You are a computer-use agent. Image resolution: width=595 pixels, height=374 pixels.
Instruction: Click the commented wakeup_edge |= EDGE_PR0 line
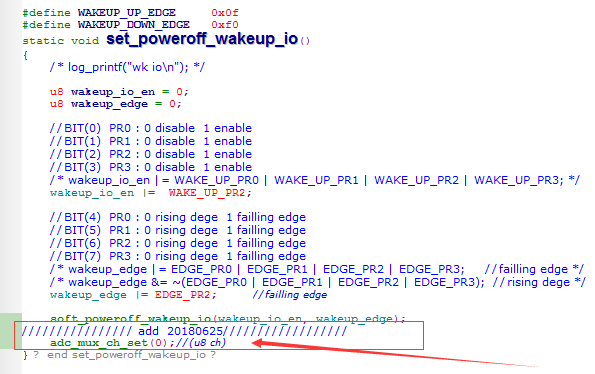pos(317,269)
